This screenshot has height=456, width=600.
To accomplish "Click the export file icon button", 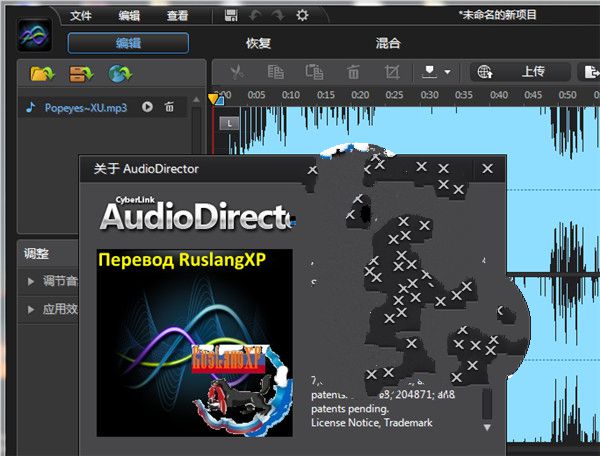I will [x=590, y=72].
